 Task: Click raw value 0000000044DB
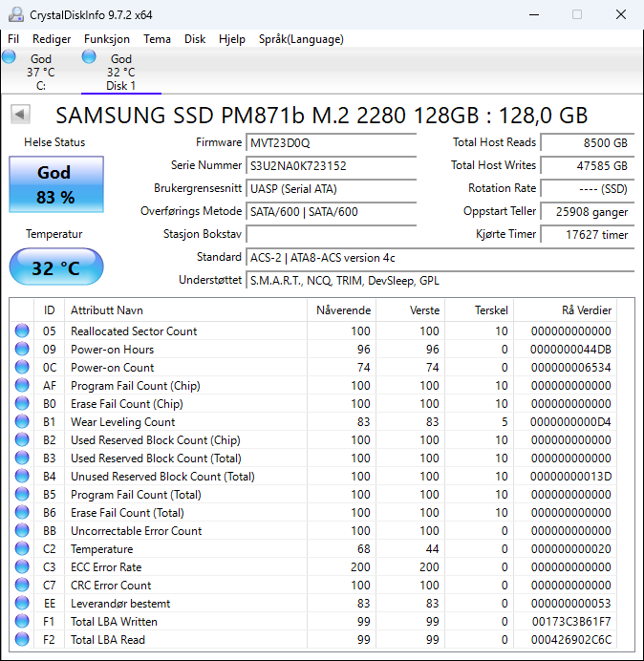coord(570,350)
